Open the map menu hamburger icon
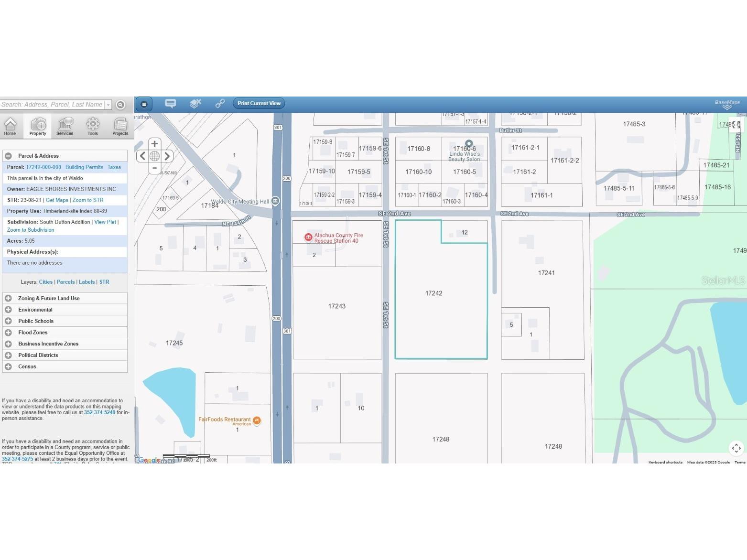Viewport: 747px width, 560px height. [144, 104]
